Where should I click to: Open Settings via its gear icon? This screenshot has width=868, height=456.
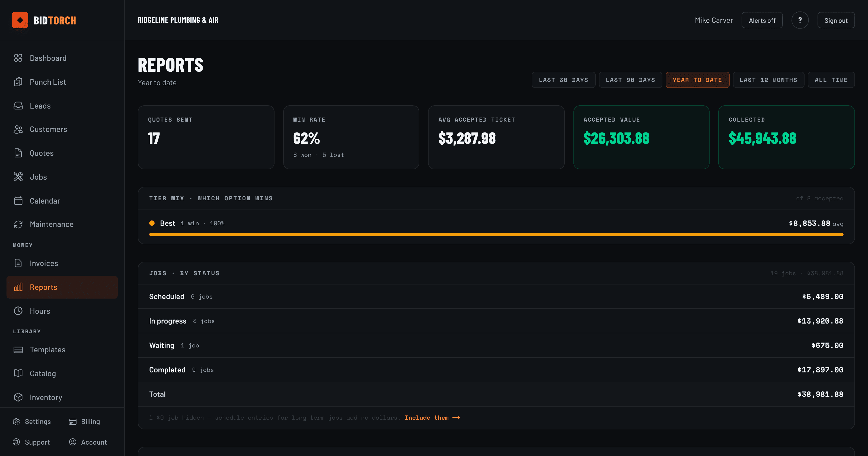16,422
